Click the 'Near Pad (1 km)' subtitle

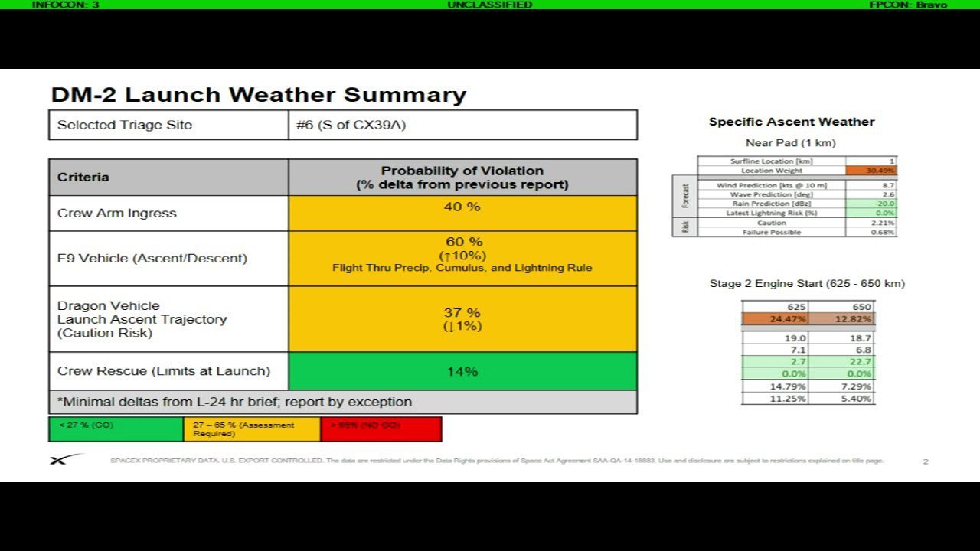click(791, 143)
